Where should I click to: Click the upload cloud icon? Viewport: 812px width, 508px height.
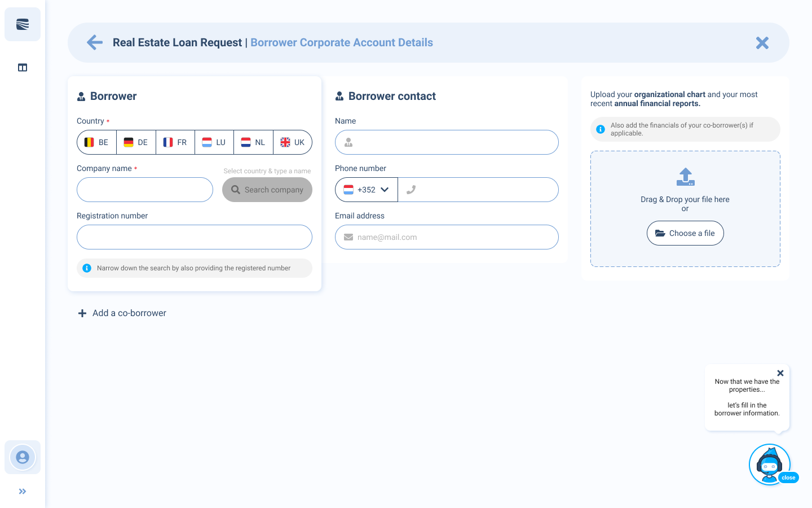685,177
